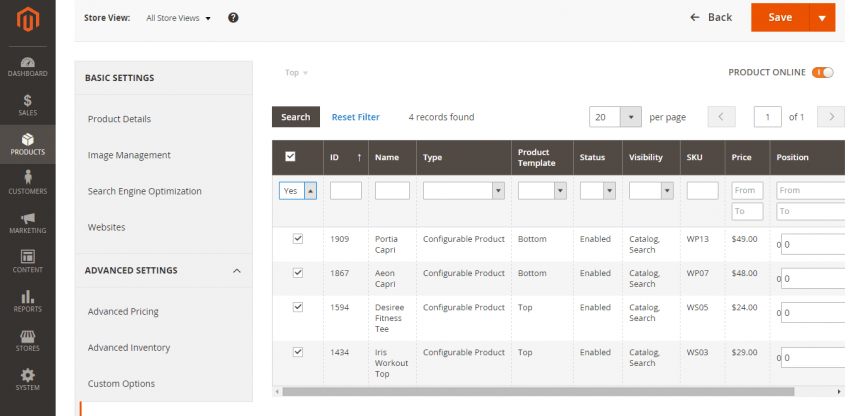Open the Products sidebar section

point(28,144)
